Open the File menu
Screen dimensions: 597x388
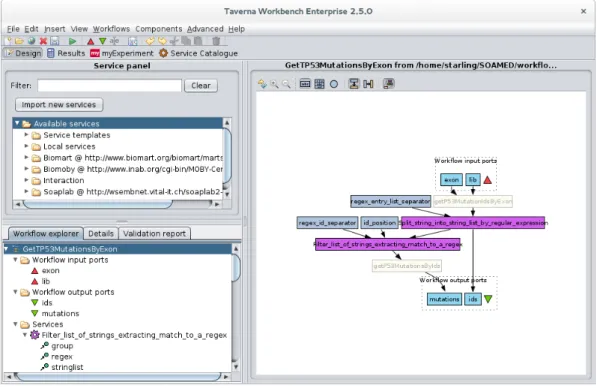click(x=13, y=29)
